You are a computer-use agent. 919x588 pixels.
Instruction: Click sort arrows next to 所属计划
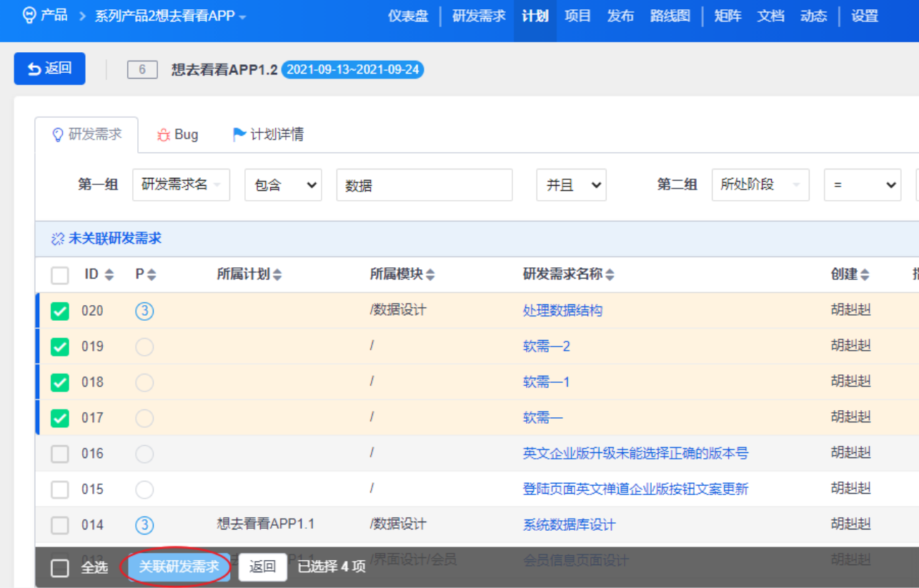277,275
